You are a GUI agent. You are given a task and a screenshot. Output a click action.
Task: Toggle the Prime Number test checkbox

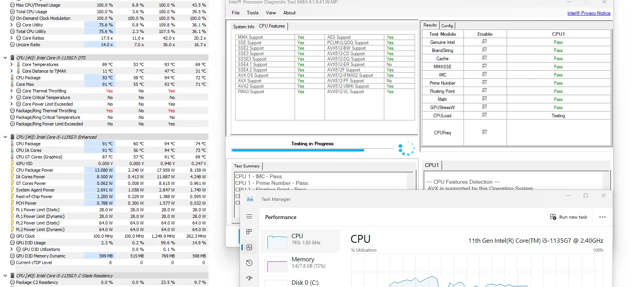click(485, 83)
